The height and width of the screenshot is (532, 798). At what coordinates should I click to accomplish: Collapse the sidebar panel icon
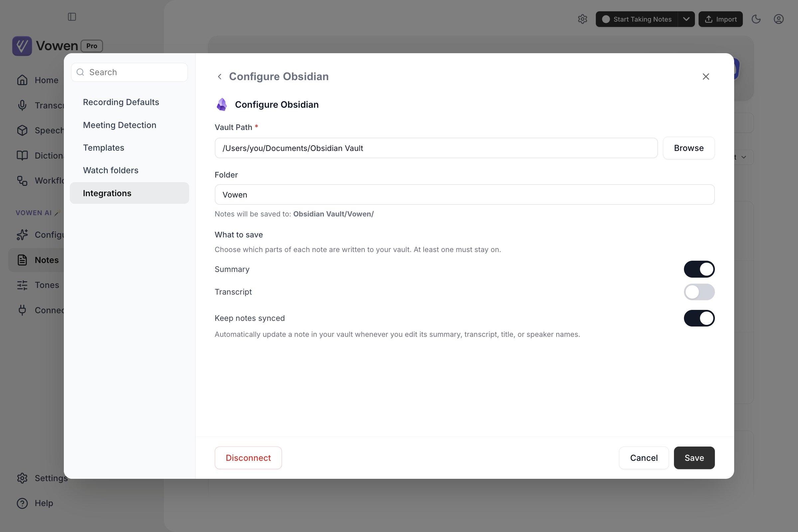click(x=72, y=17)
